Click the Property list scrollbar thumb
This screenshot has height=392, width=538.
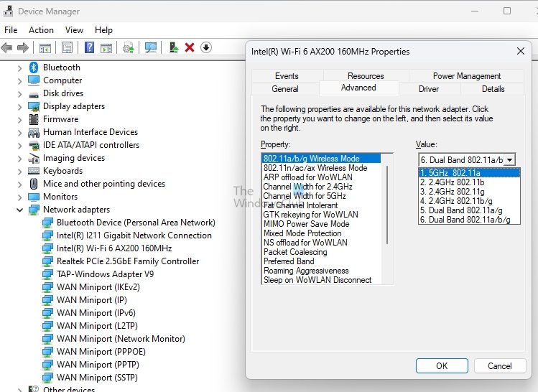click(x=387, y=205)
